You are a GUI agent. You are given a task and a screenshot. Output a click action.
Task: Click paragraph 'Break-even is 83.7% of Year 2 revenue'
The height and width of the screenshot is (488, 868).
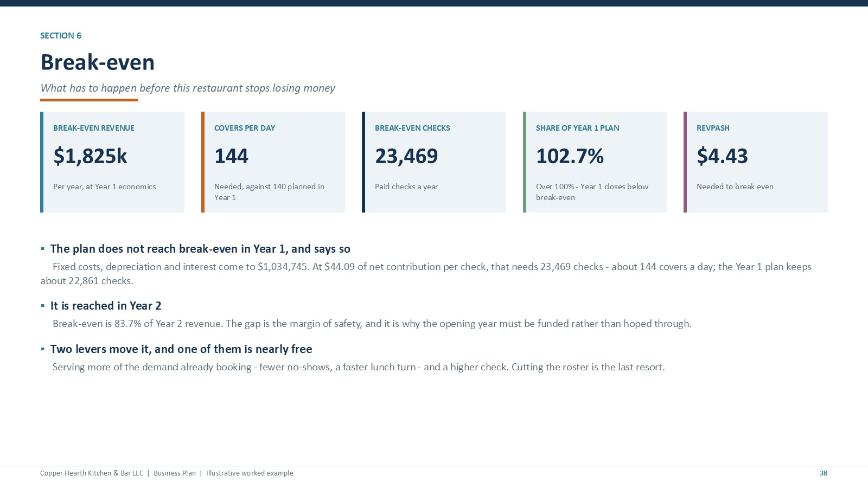point(372,324)
